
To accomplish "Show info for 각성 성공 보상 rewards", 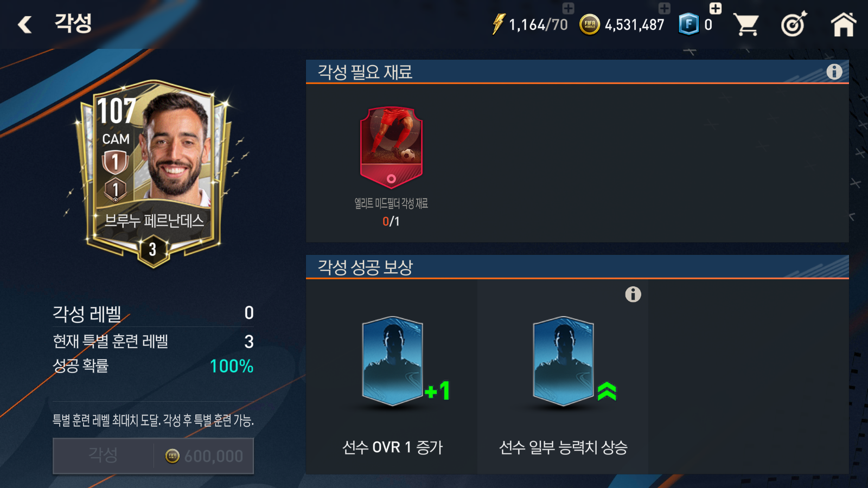I will [633, 294].
